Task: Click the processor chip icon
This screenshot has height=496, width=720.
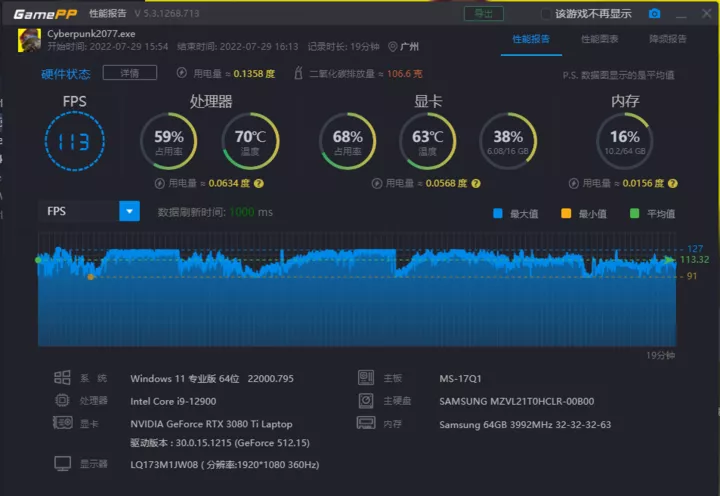Action: (62, 400)
